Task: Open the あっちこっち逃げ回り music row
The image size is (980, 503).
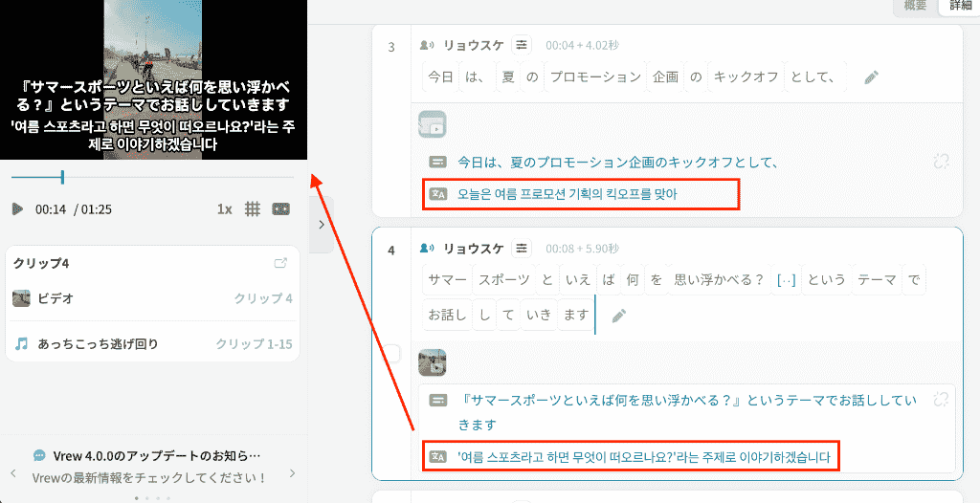Action: pyautogui.click(x=152, y=343)
